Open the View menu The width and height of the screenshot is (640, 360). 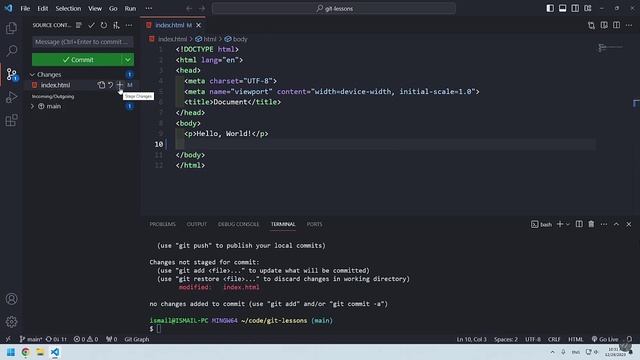coord(95,8)
